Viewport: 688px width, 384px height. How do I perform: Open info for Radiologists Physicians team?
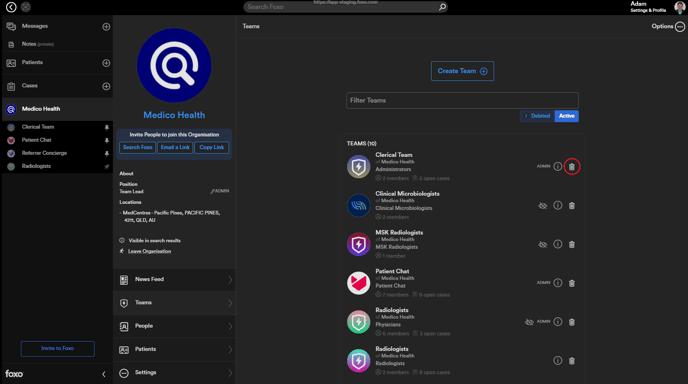(x=558, y=322)
